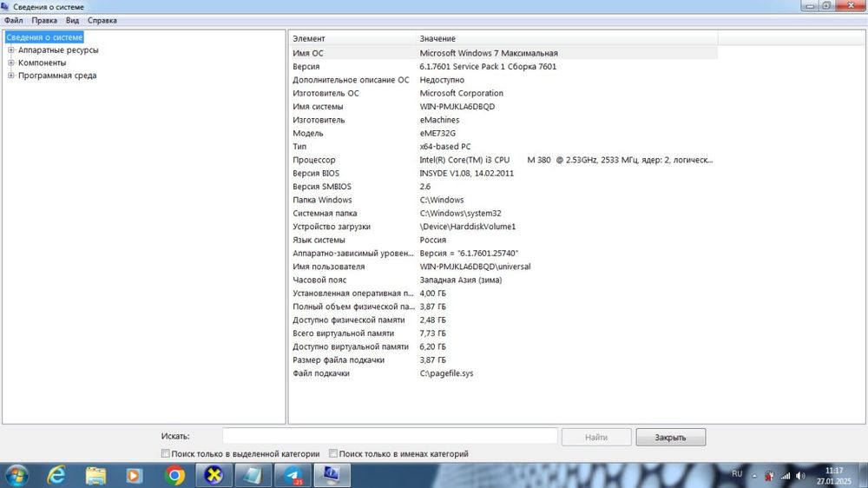This screenshot has height=488, width=868.
Task: Expand the Компоненты tree node
Action: [x=11, y=63]
